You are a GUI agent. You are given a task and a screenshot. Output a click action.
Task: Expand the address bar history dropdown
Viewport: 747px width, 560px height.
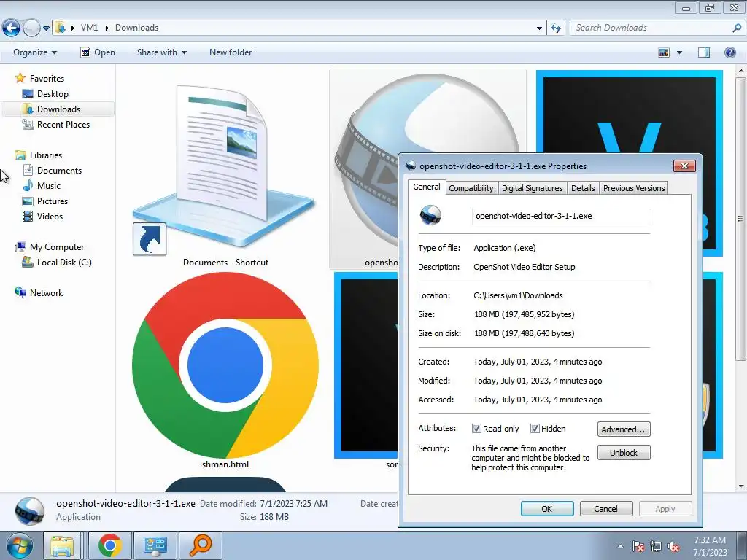[539, 28]
